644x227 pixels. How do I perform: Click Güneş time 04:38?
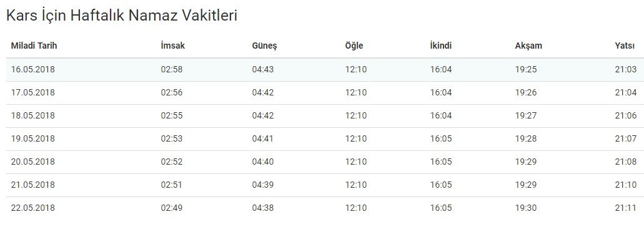tap(263, 208)
